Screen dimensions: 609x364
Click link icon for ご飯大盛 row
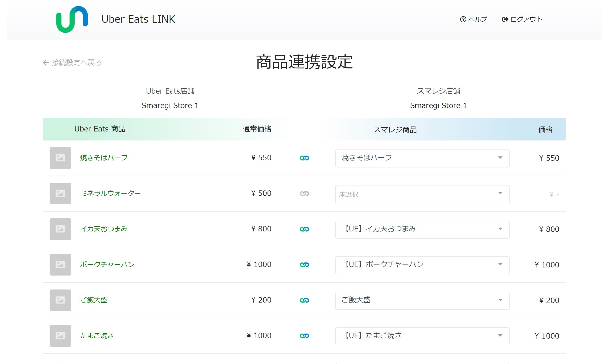coord(304,300)
